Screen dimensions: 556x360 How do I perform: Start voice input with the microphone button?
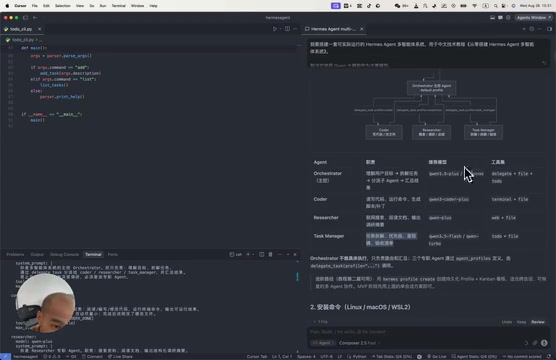click(544, 343)
